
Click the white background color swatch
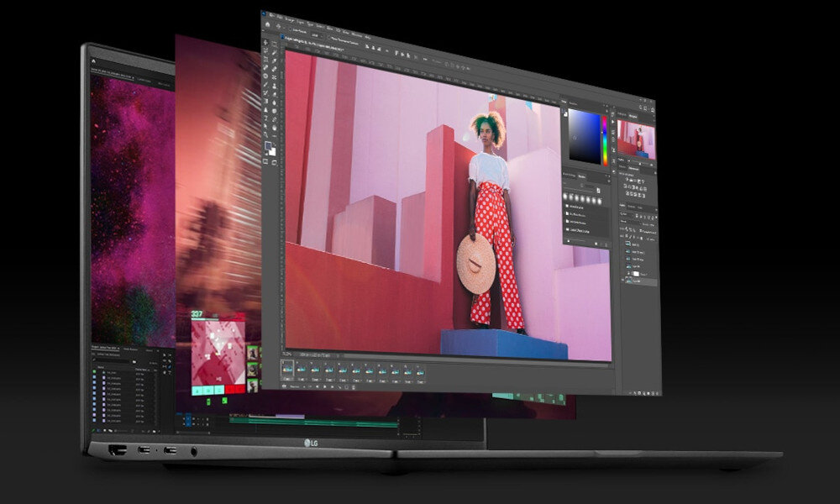(x=273, y=152)
